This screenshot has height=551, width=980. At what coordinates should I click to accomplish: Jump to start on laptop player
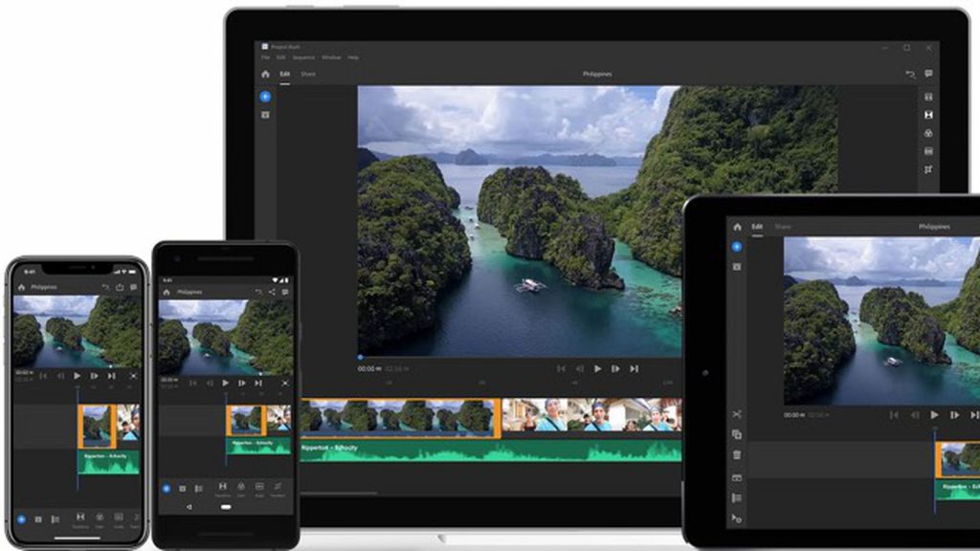[561, 368]
